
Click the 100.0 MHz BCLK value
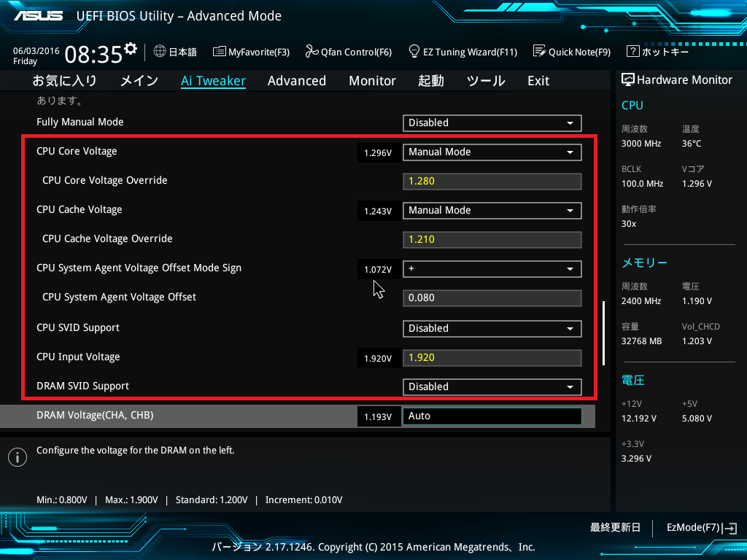(642, 184)
